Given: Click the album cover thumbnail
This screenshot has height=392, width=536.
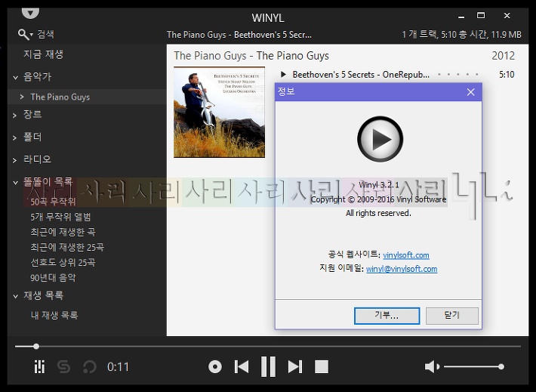Looking at the screenshot, I should (x=219, y=112).
